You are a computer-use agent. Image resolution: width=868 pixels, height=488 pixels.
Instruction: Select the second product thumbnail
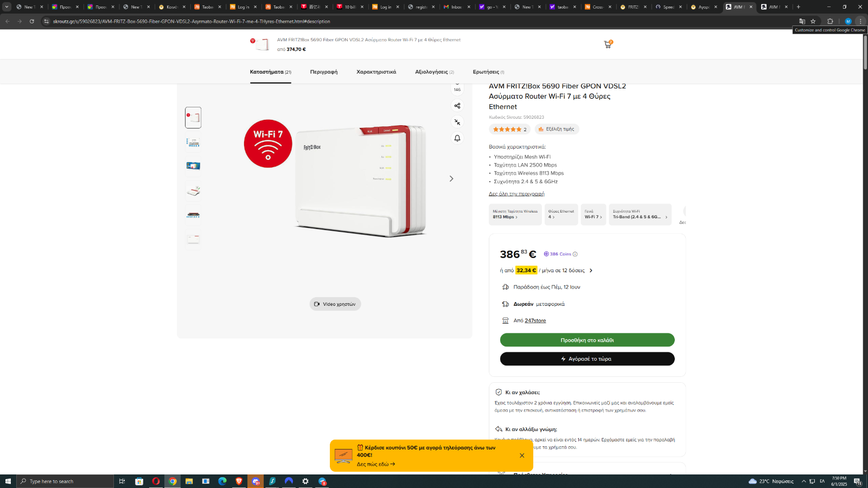[193, 142]
